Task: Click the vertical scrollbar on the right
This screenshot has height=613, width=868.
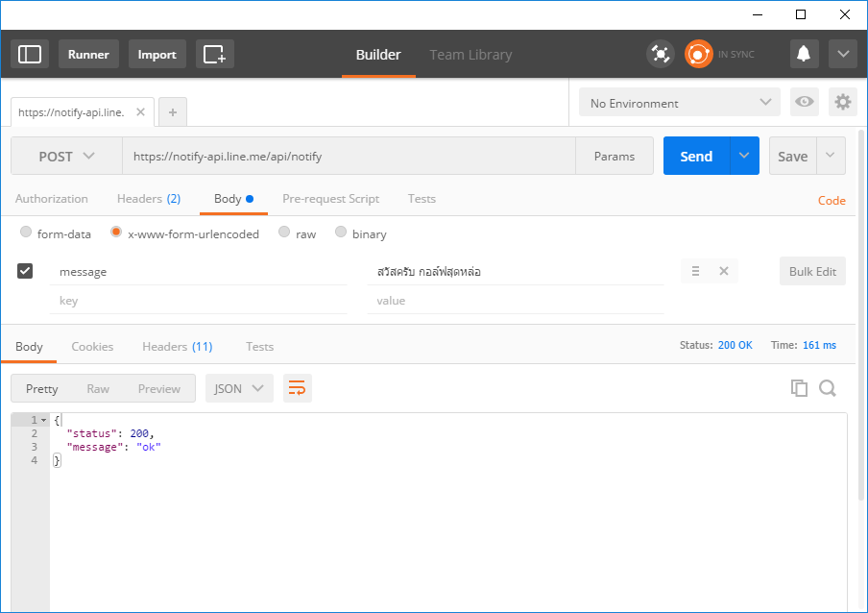Action: 861,316
